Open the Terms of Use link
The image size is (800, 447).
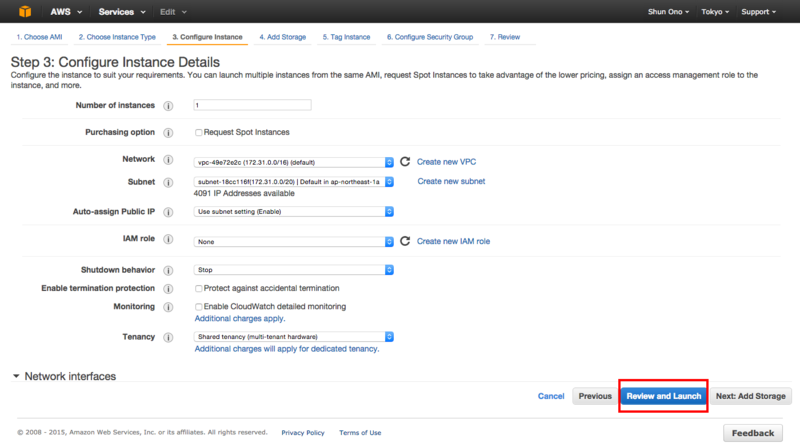[x=360, y=433]
